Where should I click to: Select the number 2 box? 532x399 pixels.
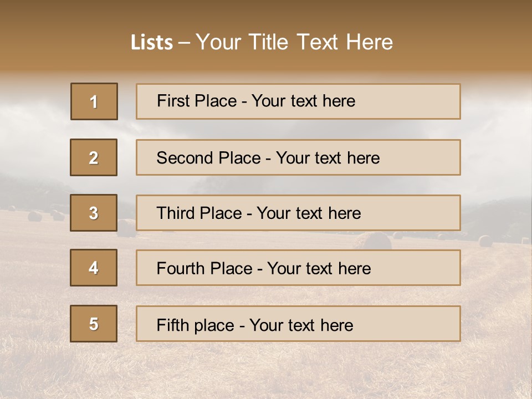pos(94,157)
